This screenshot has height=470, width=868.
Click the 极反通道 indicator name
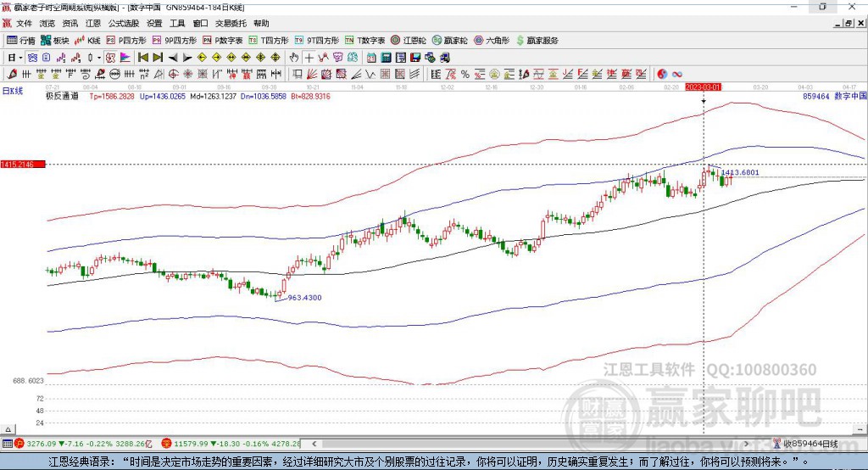coord(62,96)
